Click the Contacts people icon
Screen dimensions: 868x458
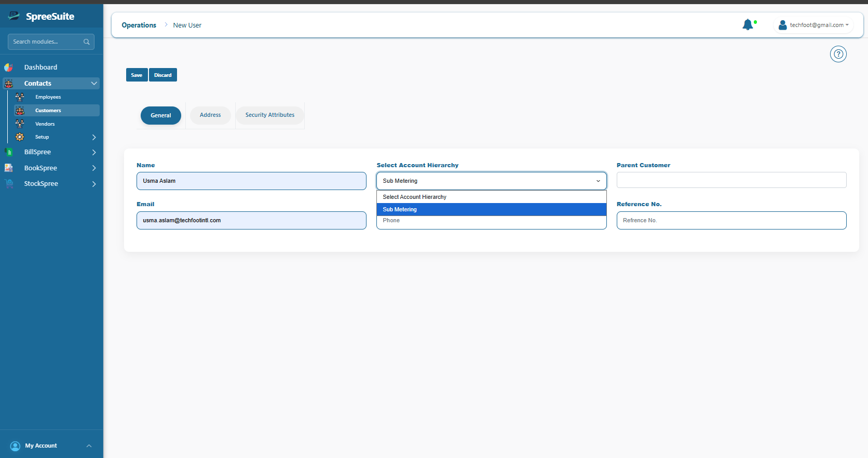click(x=9, y=83)
